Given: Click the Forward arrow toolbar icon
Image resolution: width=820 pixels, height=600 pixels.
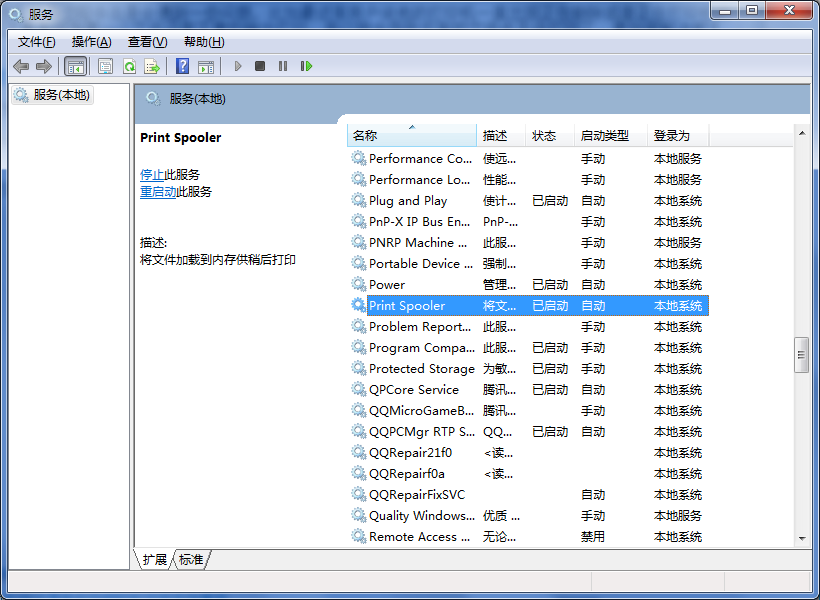Looking at the screenshot, I should [x=43, y=66].
